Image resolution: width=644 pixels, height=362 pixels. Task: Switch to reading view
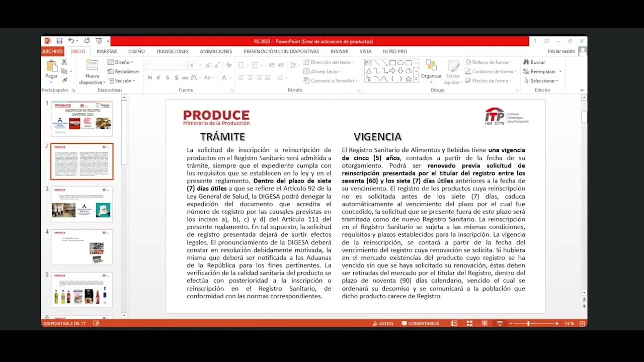pos(485,324)
